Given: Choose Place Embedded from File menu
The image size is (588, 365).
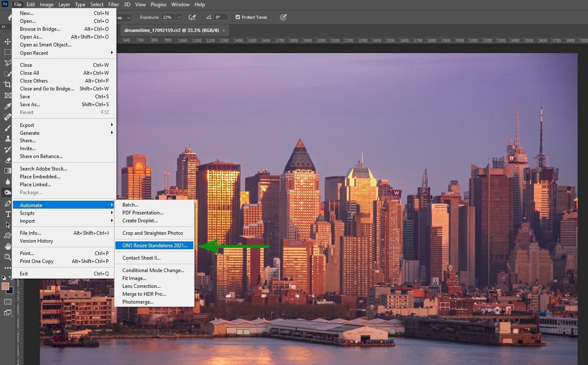Looking at the screenshot, I should tap(64, 176).
